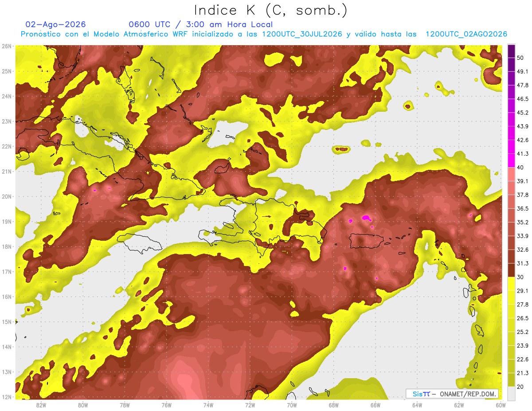532x411 pixels.
Task: Click the colorbar value 46.5
Action: [x=523, y=99]
